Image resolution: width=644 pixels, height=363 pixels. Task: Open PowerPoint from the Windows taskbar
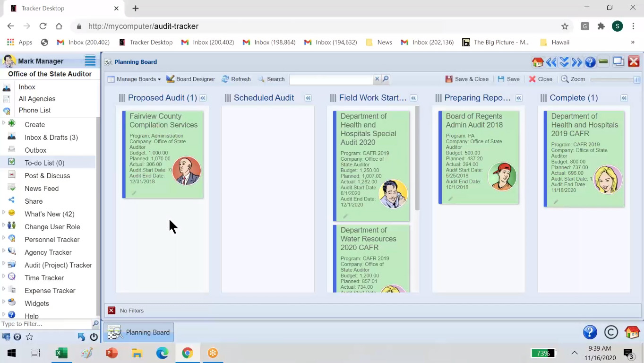[112, 353]
